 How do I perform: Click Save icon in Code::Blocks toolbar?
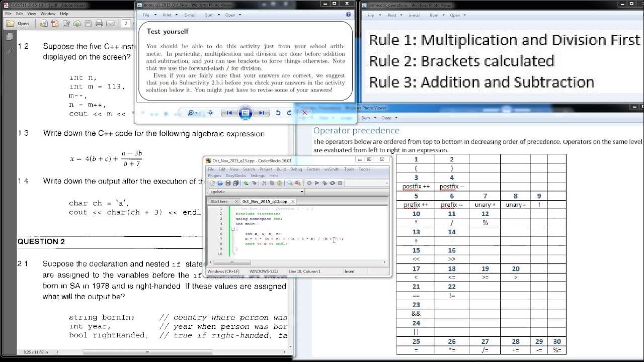tap(228, 183)
